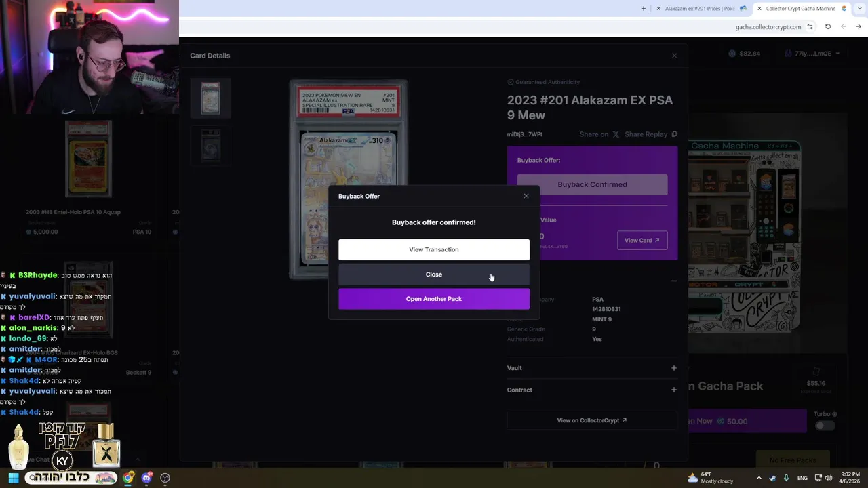
Task: Close the Card Details panel
Action: 674,56
